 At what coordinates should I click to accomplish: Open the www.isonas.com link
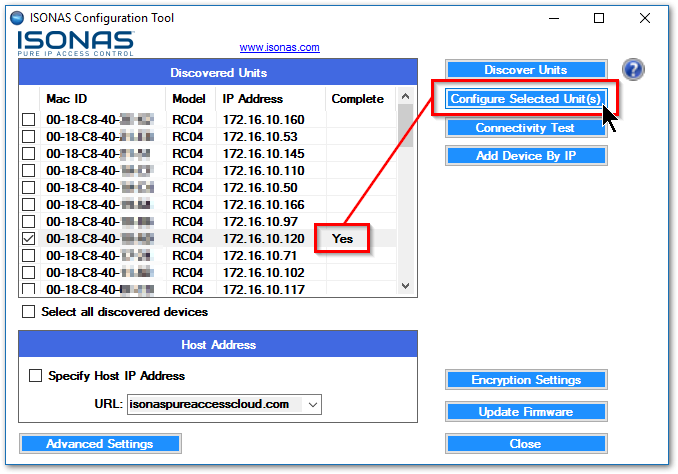coord(280,47)
